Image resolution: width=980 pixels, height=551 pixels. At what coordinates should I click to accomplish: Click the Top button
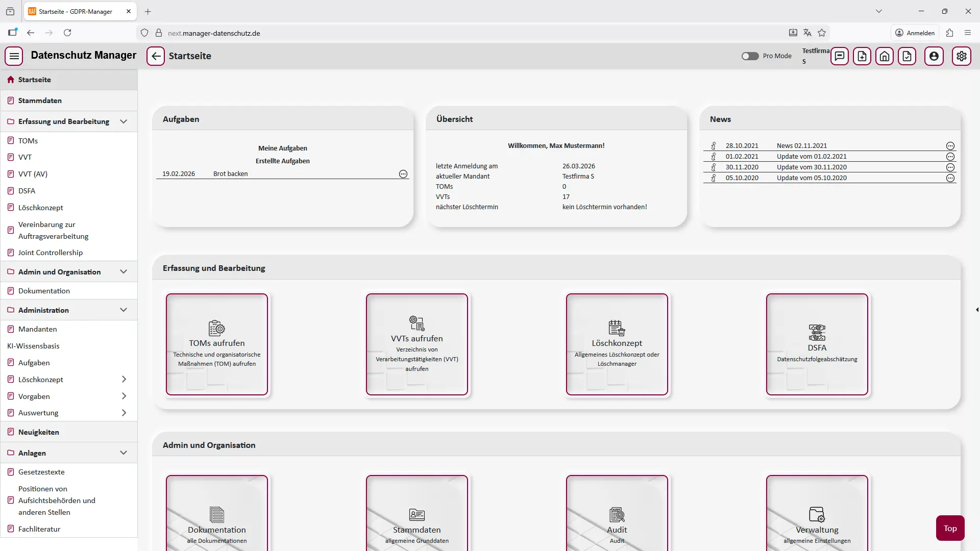pos(949,528)
